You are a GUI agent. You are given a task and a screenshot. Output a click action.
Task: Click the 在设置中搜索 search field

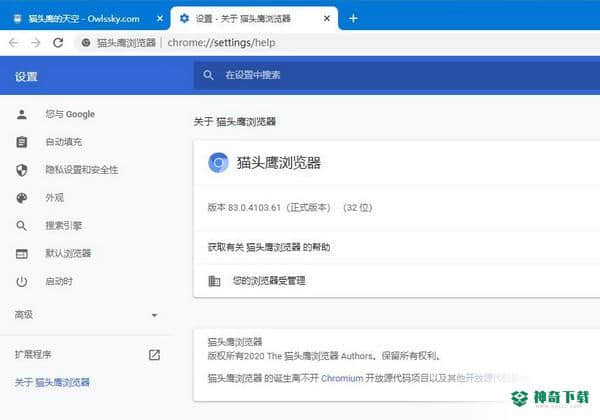pyautogui.click(x=396, y=75)
